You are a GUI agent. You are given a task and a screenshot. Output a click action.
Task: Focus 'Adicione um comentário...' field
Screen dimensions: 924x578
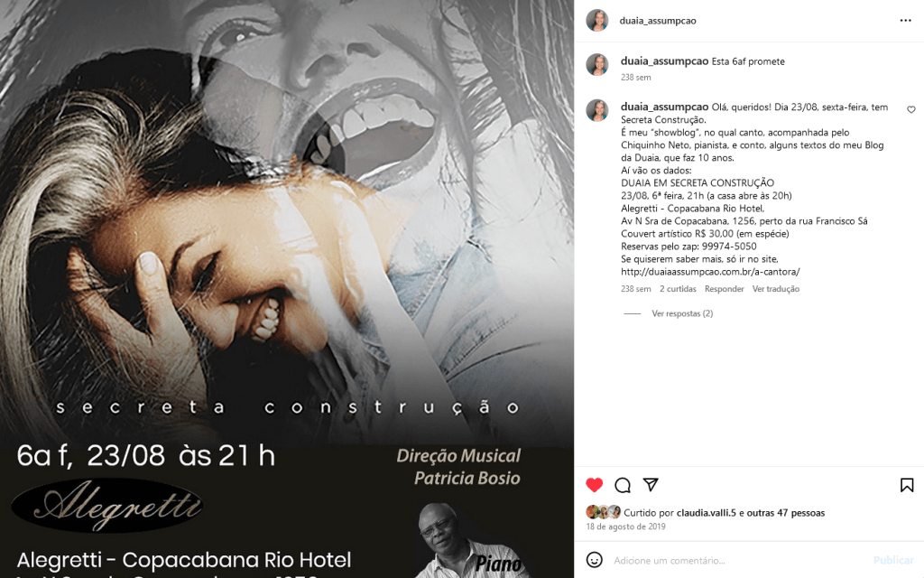(736, 560)
